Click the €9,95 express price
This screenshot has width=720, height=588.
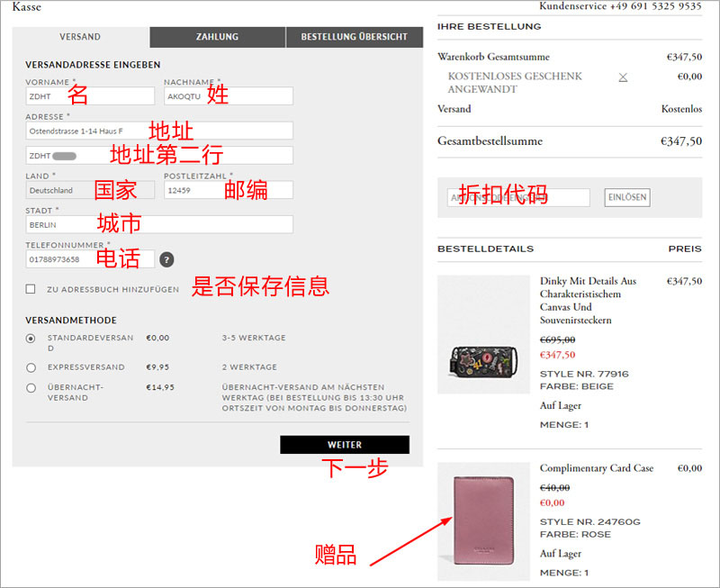tap(157, 367)
